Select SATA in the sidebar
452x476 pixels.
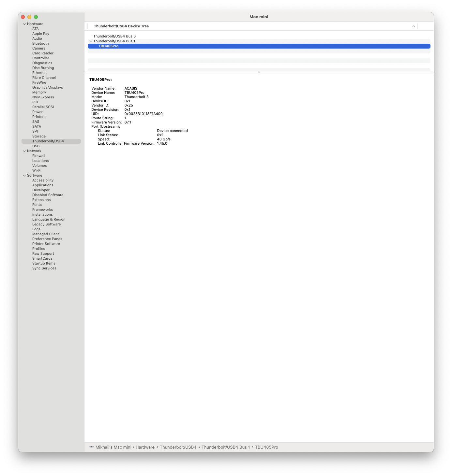37,127
